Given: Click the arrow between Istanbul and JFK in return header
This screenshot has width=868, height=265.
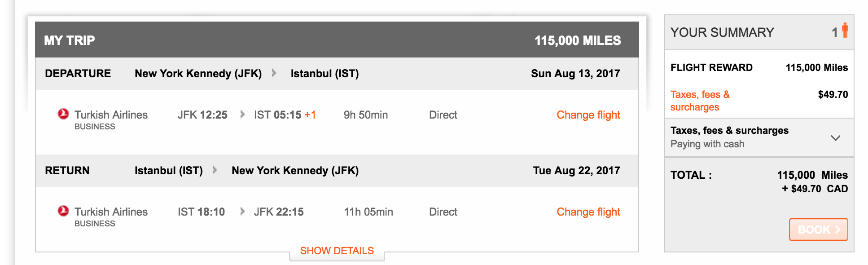Looking at the screenshot, I should point(215,170).
